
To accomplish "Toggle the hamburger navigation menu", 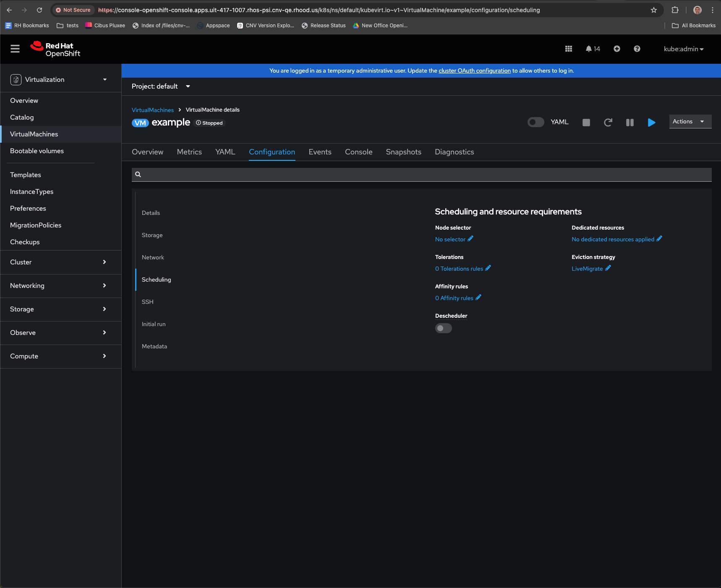I will 15,49.
